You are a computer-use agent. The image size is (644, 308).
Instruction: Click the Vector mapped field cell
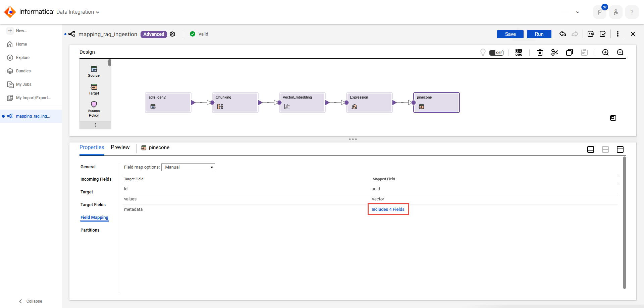tap(378, 199)
